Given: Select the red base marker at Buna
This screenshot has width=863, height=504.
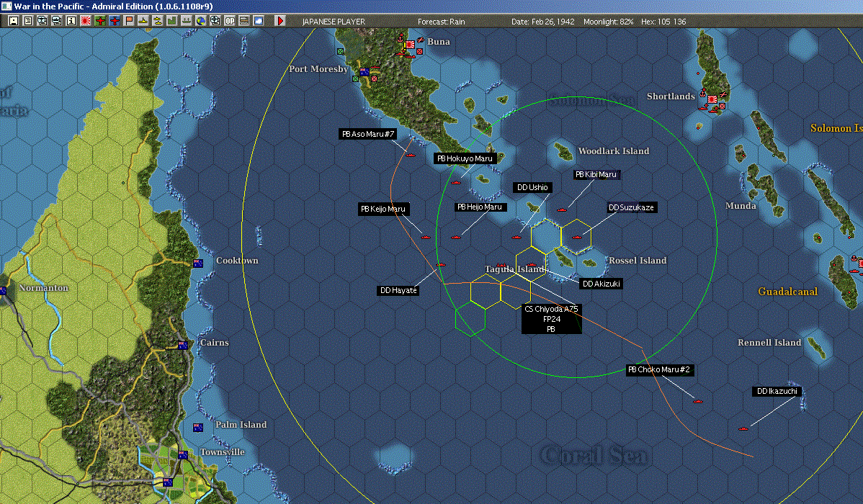Looking at the screenshot, I should (x=410, y=45).
